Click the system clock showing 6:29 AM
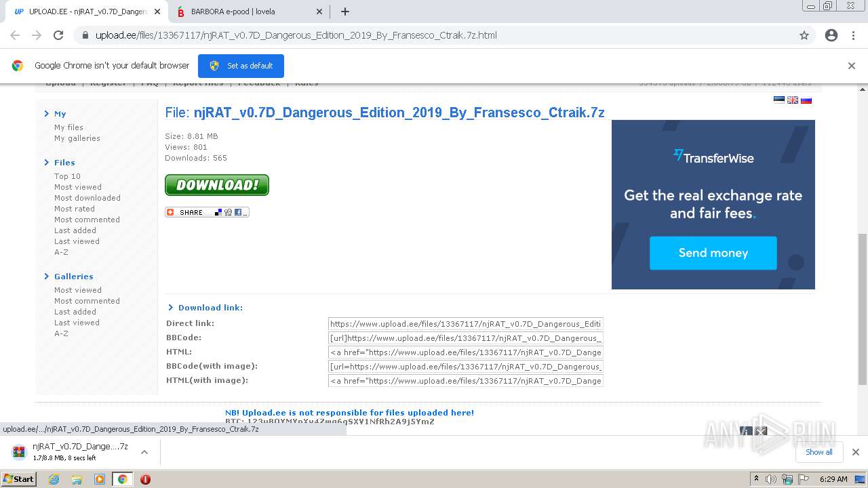This screenshot has height=488, width=868. tap(833, 479)
